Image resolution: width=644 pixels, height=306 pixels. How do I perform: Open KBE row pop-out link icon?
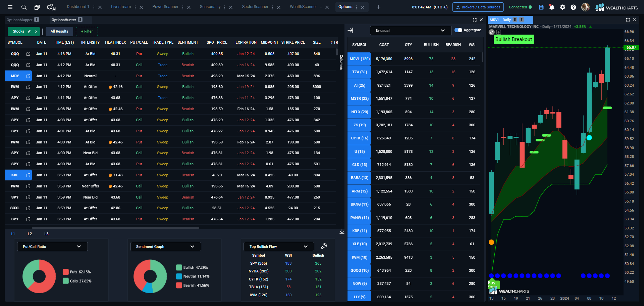tap(28, 175)
